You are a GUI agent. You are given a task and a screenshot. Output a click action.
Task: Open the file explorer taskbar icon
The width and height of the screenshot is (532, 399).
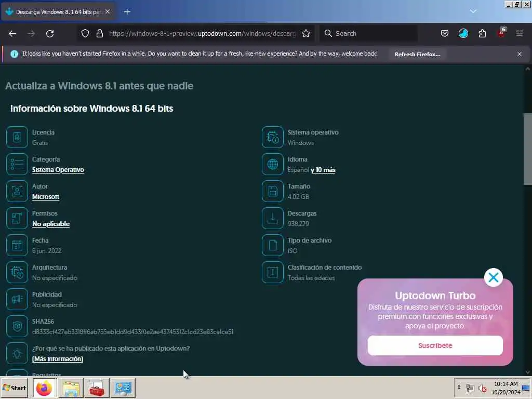[71, 388]
